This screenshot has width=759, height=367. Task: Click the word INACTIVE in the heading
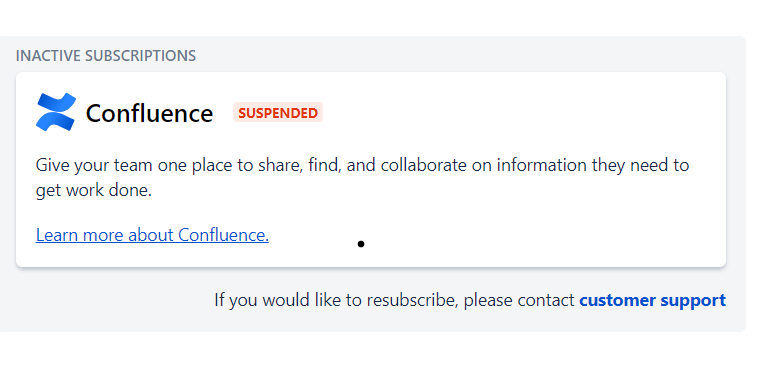(x=48, y=56)
